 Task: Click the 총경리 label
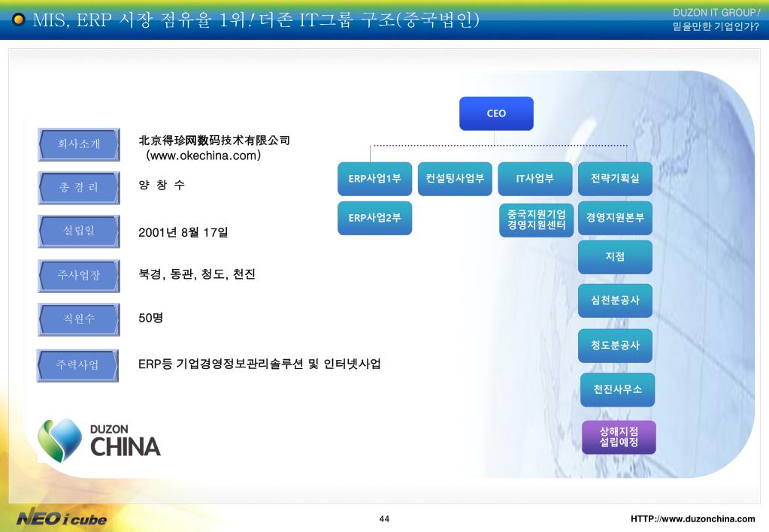click(79, 187)
